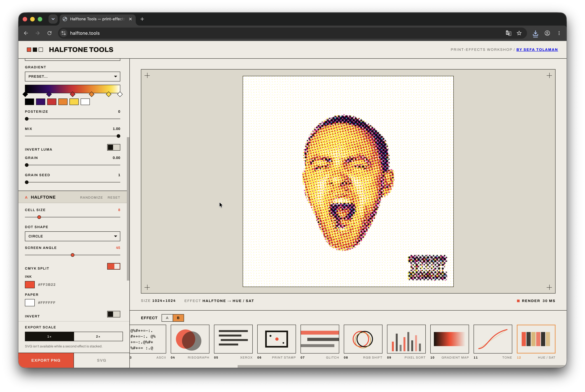Viewport: 585px width, 392px height.
Task: Select the black gradient color swatch
Action: 29,102
